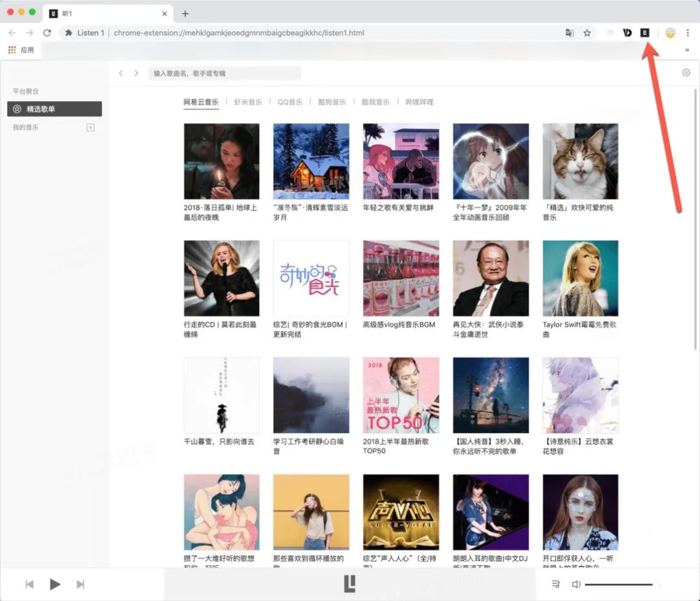The width and height of the screenshot is (700, 601).
Task: Expand the bookmarks overflow chevron
Action: (x=687, y=50)
